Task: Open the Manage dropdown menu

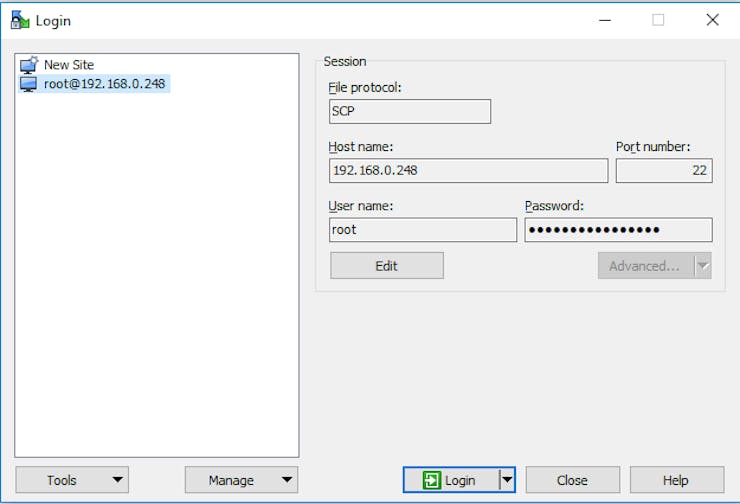Action: [241, 480]
